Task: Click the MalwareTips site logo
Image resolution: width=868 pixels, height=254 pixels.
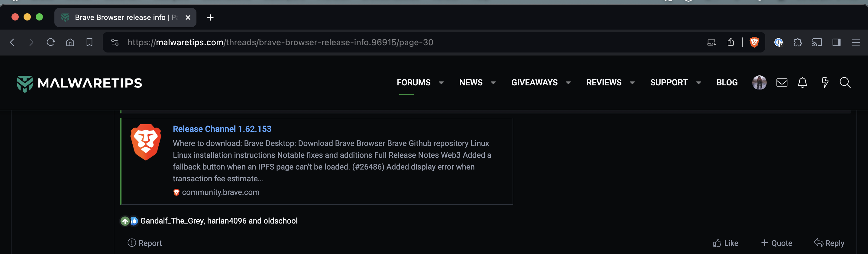Action: (79, 83)
